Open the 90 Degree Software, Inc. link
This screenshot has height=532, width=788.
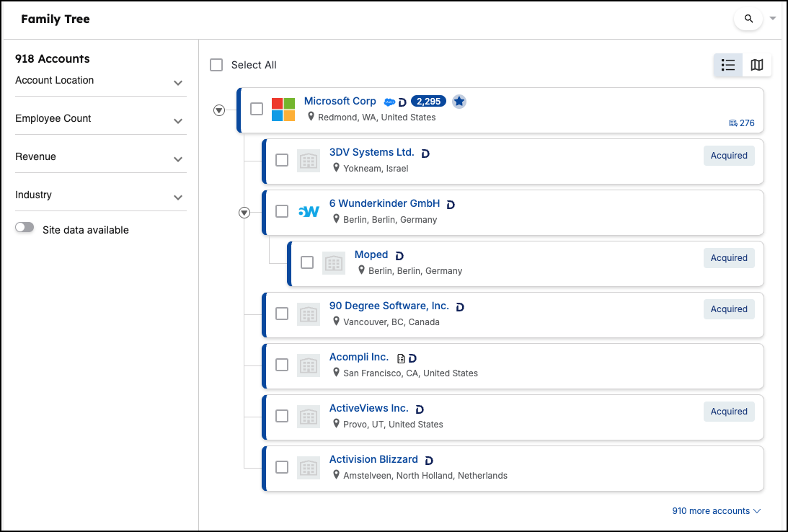point(389,306)
